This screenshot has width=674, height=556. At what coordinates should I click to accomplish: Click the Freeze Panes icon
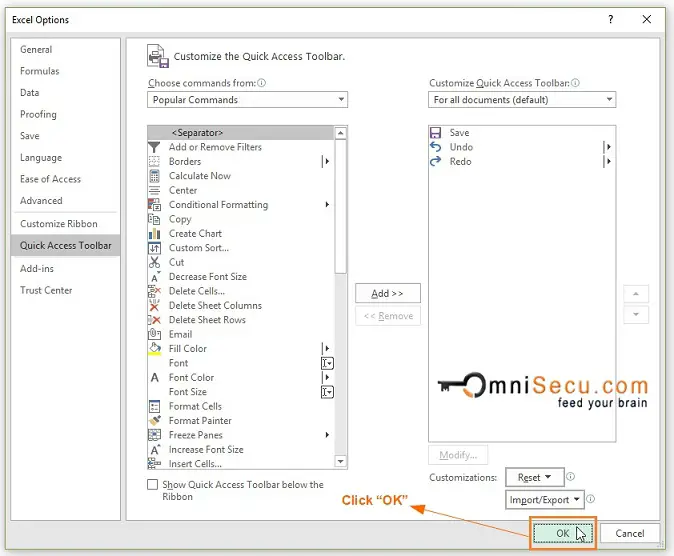tap(154, 435)
